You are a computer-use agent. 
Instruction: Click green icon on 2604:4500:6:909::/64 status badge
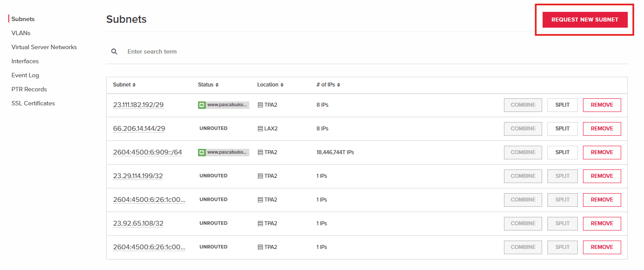click(x=201, y=152)
